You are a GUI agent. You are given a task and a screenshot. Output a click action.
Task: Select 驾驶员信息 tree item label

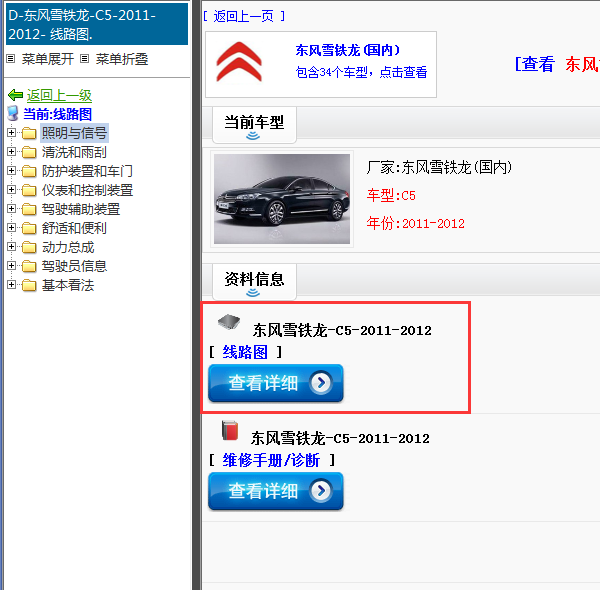point(74,266)
